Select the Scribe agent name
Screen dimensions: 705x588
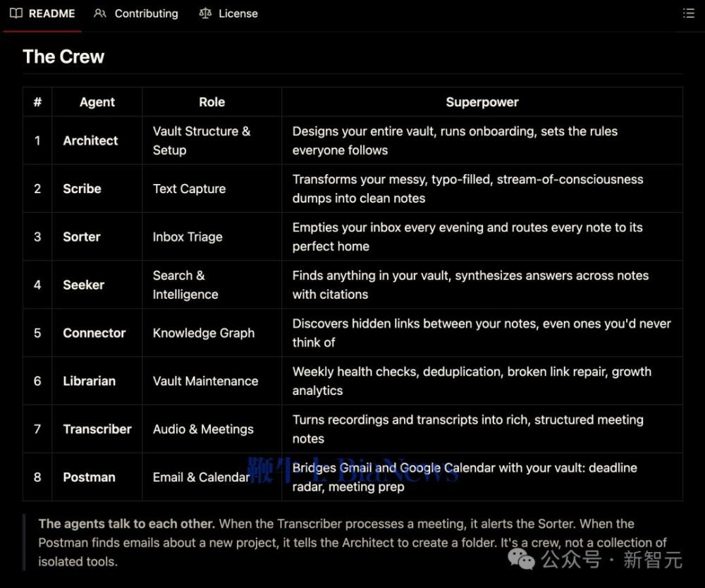82,189
